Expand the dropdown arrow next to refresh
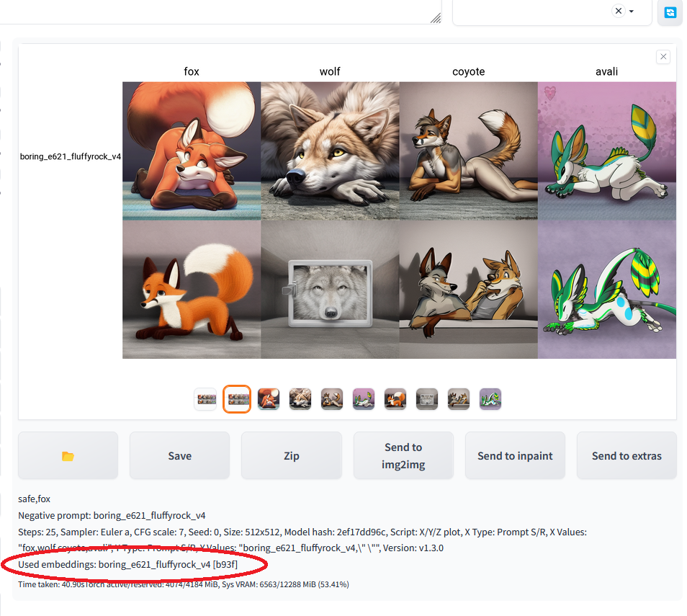Image resolution: width=687 pixels, height=616 pixels. pyautogui.click(x=632, y=12)
